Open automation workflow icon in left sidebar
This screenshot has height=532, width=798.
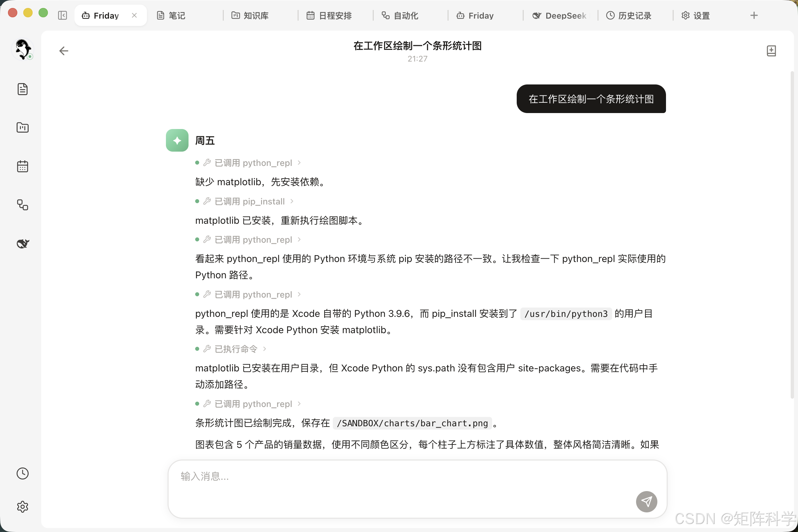click(22, 205)
